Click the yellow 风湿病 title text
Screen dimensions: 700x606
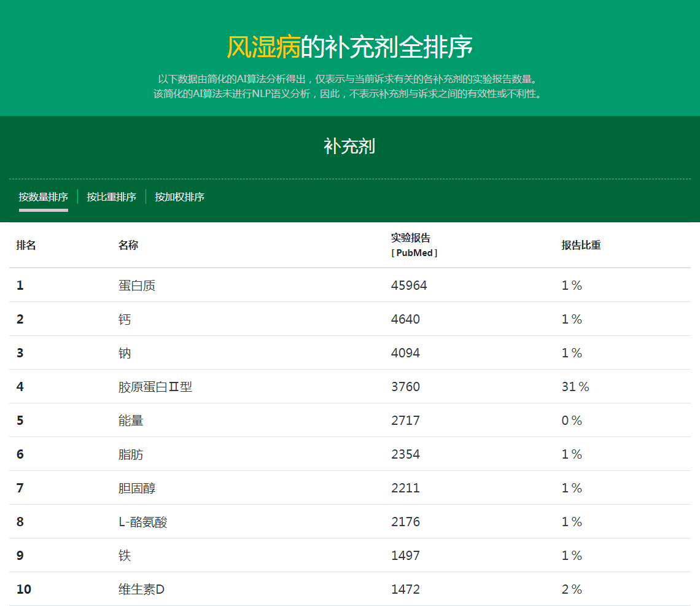(x=263, y=47)
